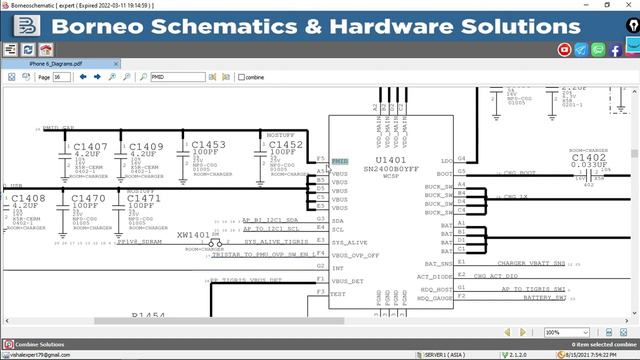The width and height of the screenshot is (640, 360).
Task: Click the ACT_DIODE pin label
Action: point(435,277)
